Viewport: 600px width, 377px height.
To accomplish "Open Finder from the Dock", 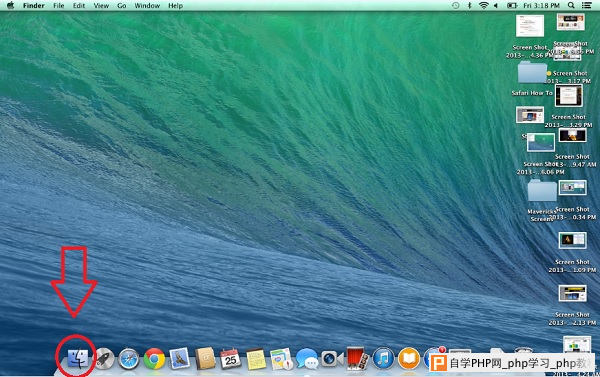I will point(78,359).
